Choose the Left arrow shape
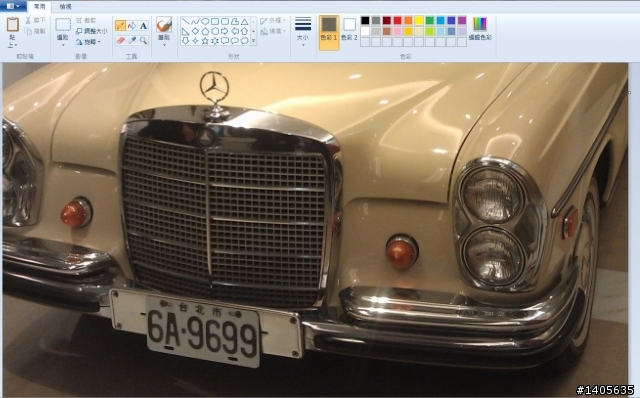 coord(235,31)
